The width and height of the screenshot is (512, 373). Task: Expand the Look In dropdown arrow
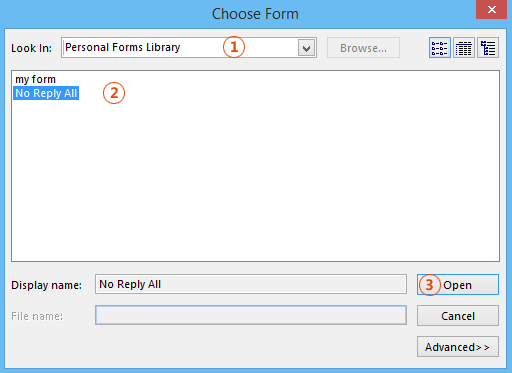[x=307, y=48]
